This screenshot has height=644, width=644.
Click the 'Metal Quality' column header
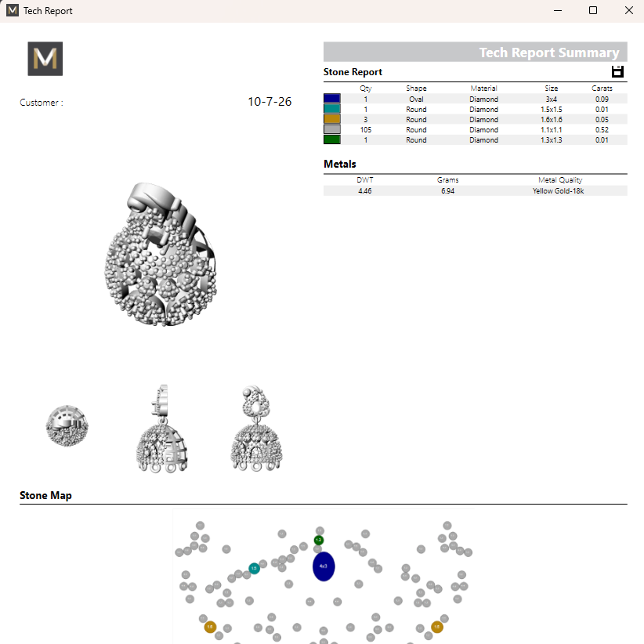point(560,180)
